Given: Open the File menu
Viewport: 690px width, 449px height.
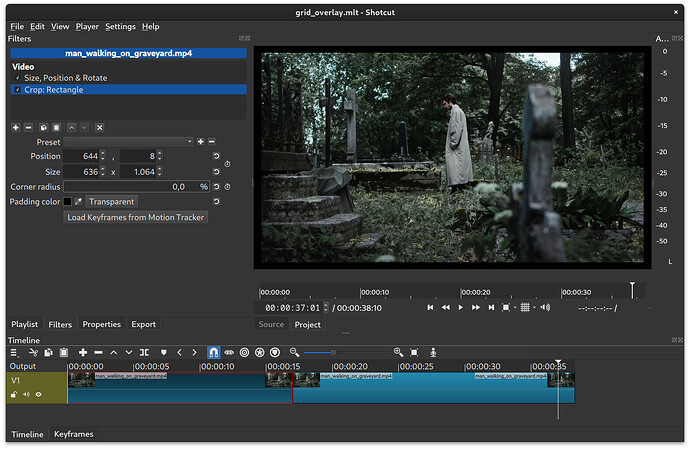Looking at the screenshot, I should tap(17, 26).
